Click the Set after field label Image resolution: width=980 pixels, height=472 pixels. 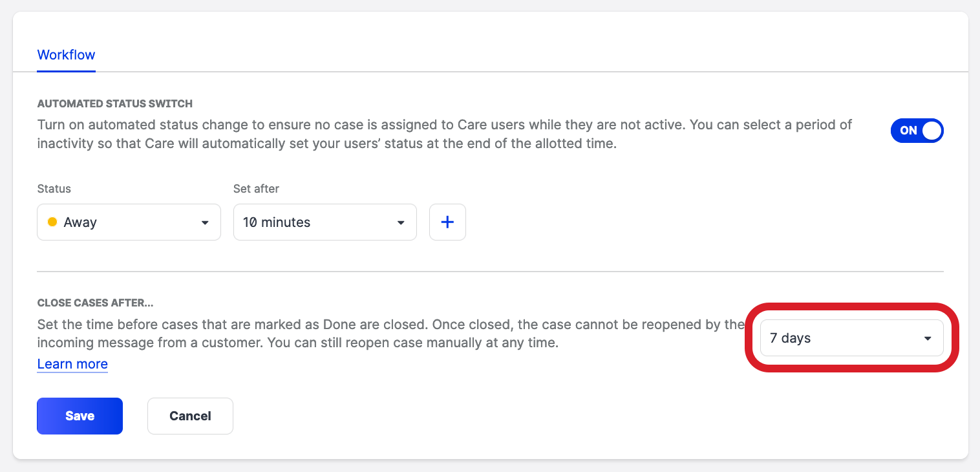click(x=256, y=189)
